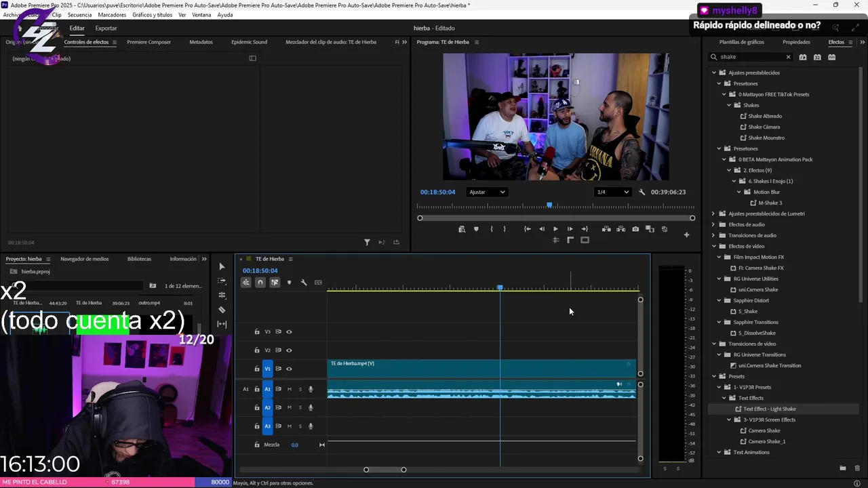The width and height of the screenshot is (868, 488).
Task: Enable voice-over record on track A3
Action: click(311, 426)
